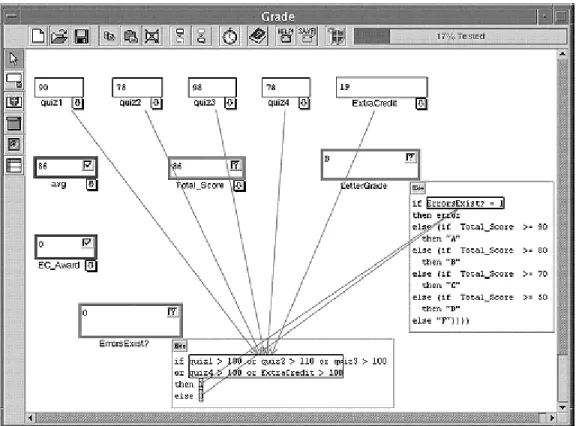
Task: Click the 17% Tested progress bar
Action: (x=460, y=36)
